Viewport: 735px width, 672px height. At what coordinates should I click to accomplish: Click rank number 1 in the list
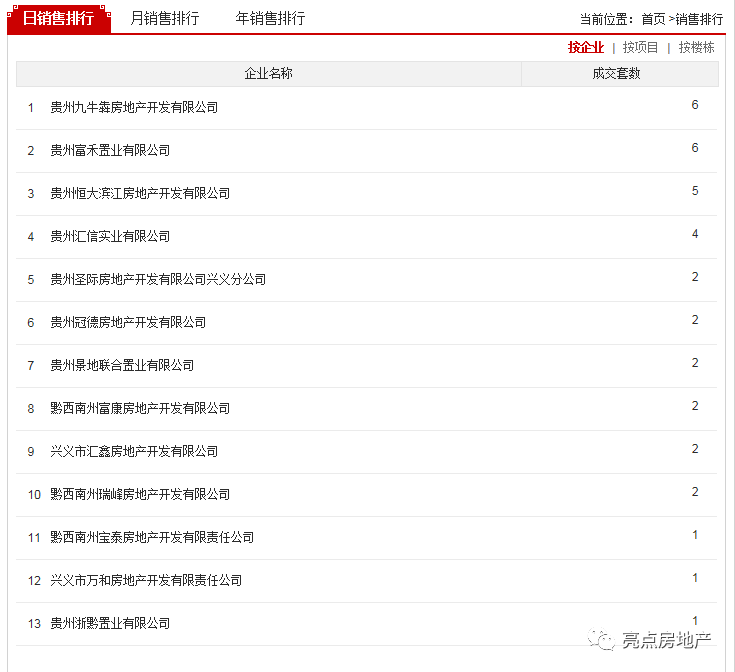(31, 108)
